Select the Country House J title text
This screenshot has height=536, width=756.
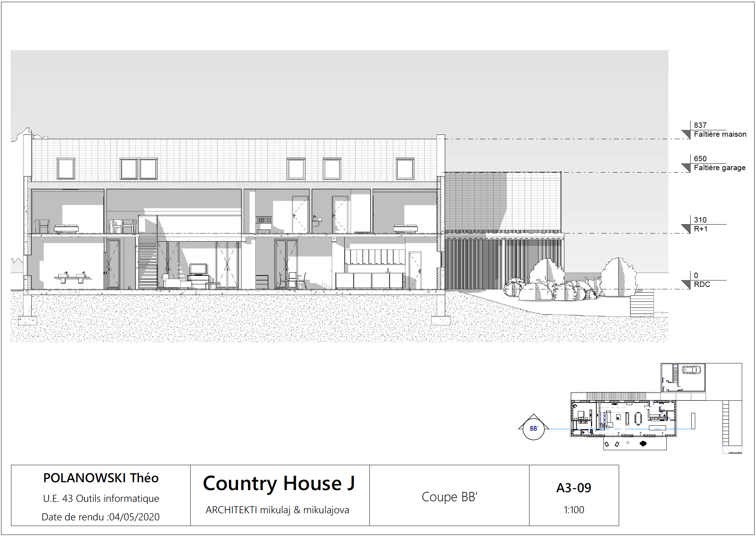point(278,483)
